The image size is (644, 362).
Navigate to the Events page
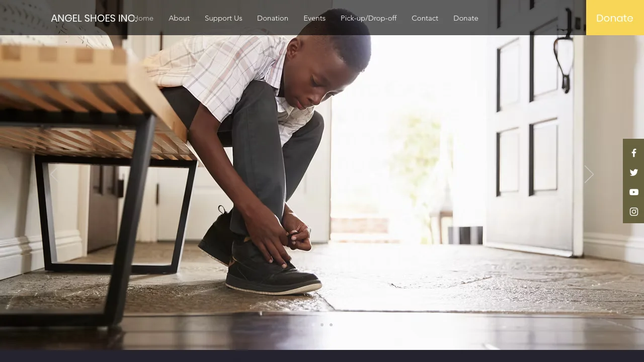pyautogui.click(x=314, y=18)
